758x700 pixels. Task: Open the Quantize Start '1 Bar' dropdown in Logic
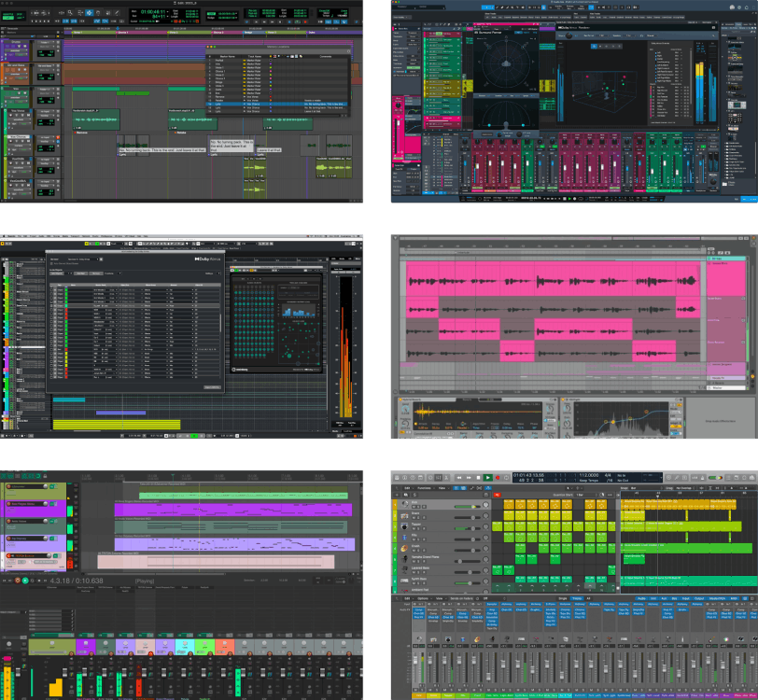pos(586,495)
